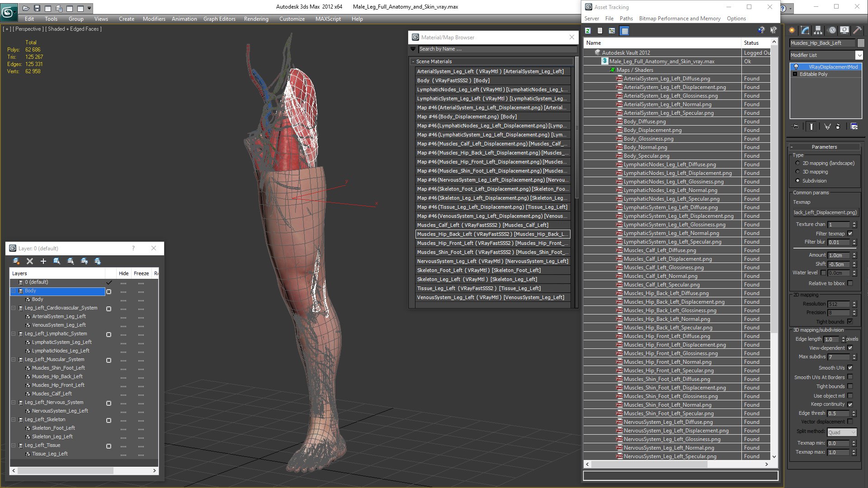Viewport: 868px width, 488px height.
Task: Click Add Selected Objects to layer plus icon
Action: coord(43,261)
